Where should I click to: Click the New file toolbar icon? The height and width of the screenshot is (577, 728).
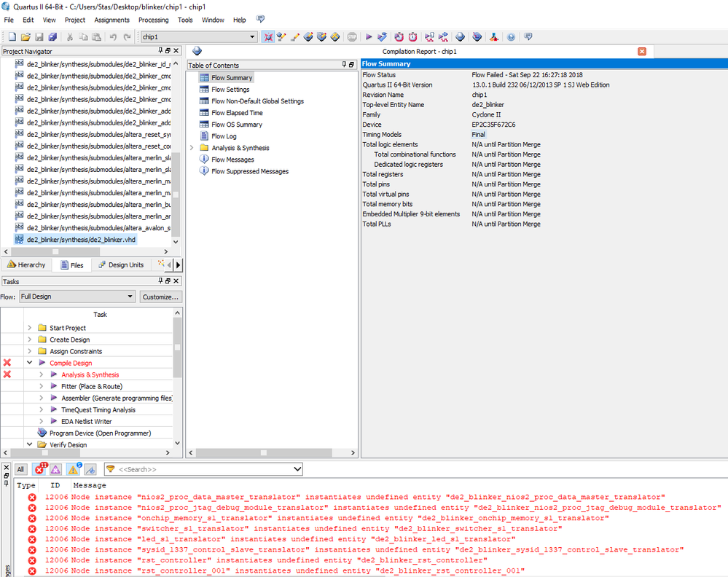(11, 36)
